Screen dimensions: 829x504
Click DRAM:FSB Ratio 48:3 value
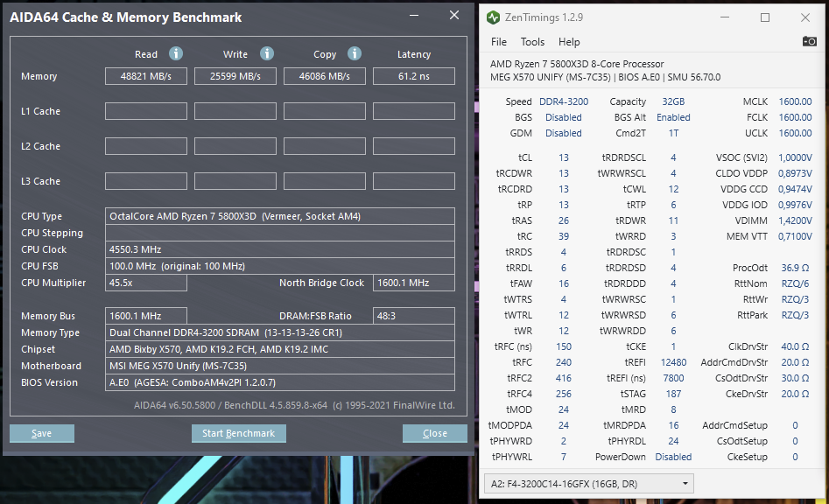[414, 316]
